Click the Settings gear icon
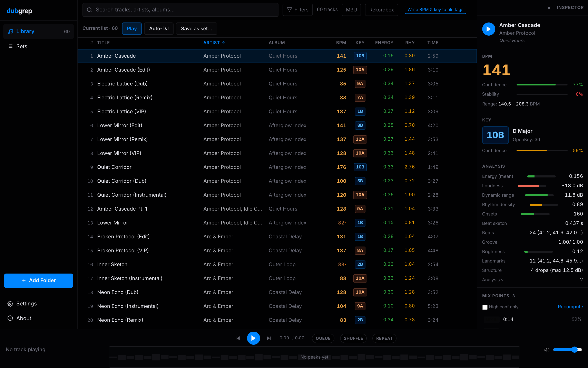The width and height of the screenshot is (588, 368). (x=10, y=304)
